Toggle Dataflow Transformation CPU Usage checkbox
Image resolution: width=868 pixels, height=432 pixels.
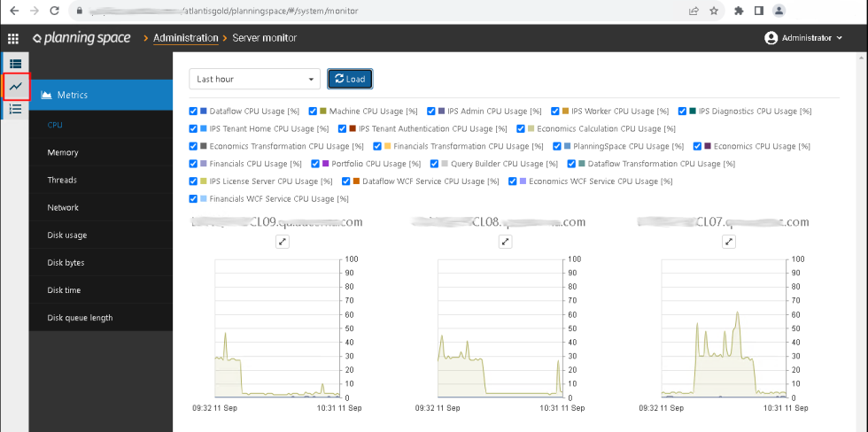572,164
